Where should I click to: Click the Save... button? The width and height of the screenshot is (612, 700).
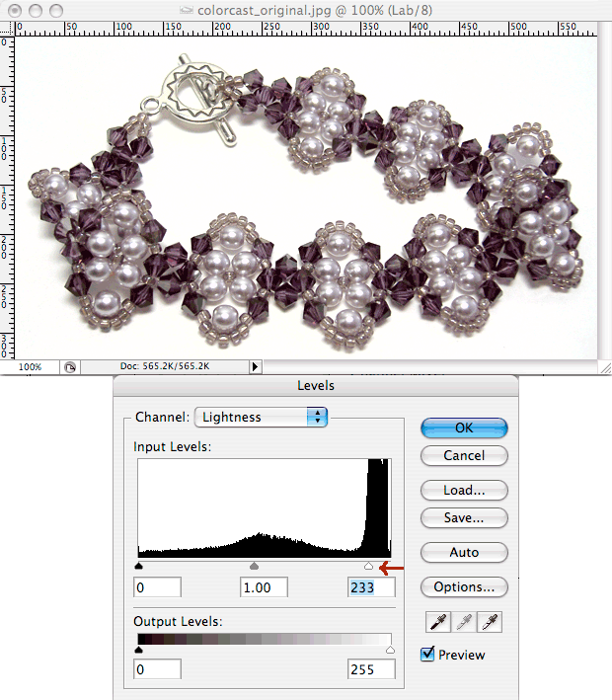coord(464,518)
